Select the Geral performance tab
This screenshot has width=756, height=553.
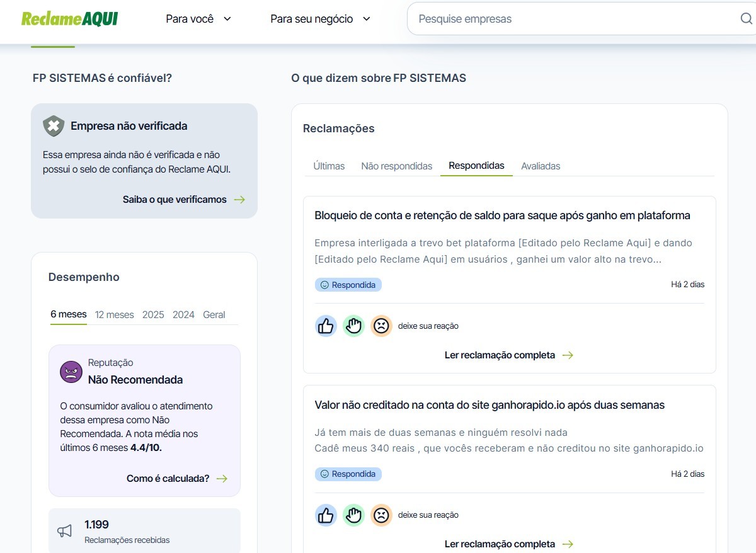click(214, 315)
